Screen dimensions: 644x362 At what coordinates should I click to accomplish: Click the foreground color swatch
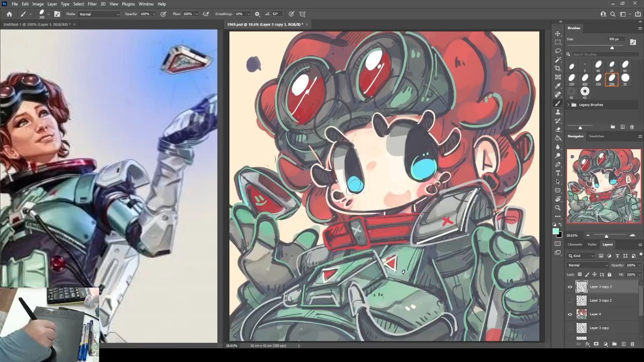pos(556,231)
